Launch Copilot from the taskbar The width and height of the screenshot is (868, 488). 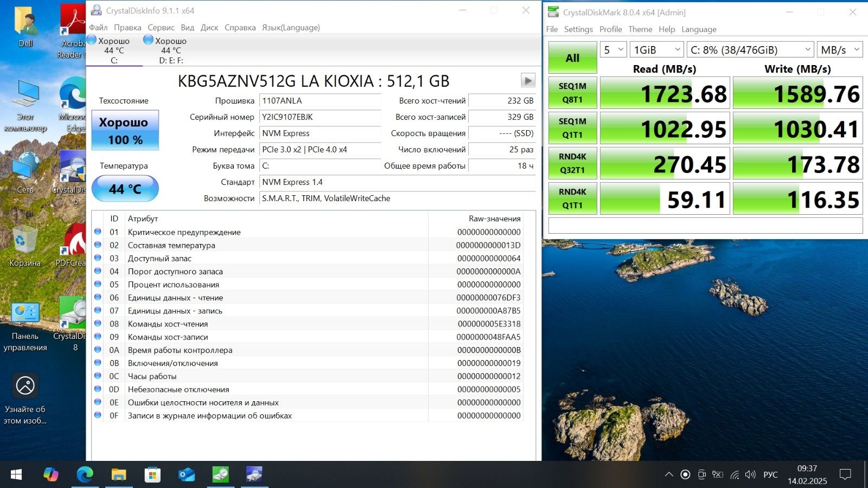pyautogui.click(x=51, y=474)
